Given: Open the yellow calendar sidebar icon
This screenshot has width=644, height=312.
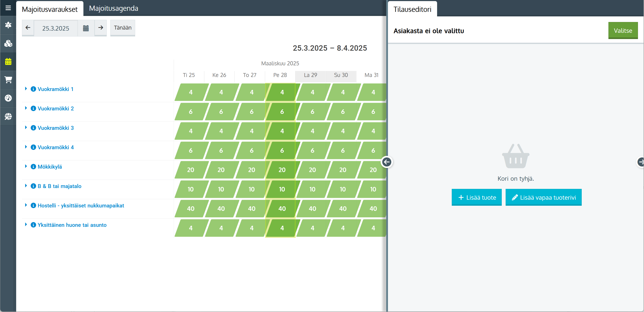Looking at the screenshot, I should [x=8, y=61].
